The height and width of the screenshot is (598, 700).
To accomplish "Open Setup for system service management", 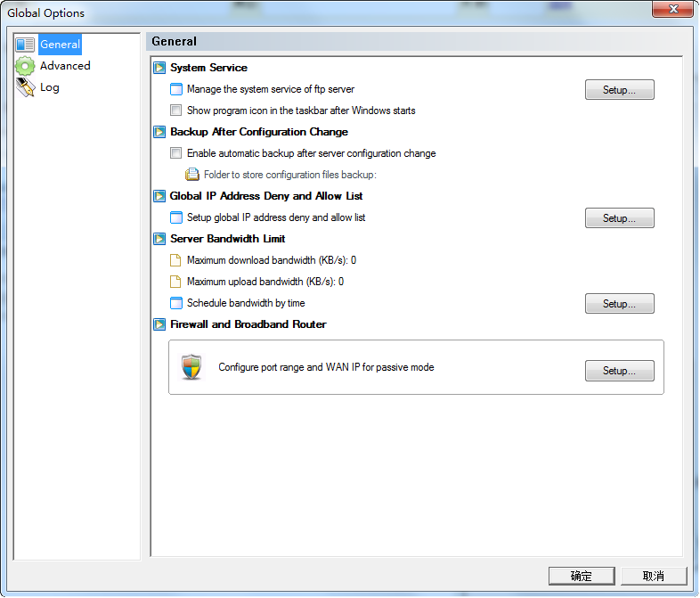I will 620,90.
